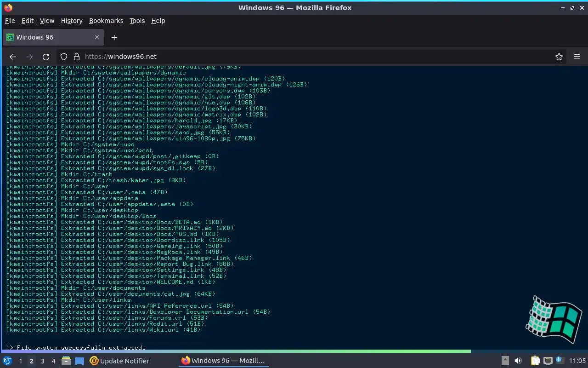Switch to virtual desktop 2

click(31, 361)
